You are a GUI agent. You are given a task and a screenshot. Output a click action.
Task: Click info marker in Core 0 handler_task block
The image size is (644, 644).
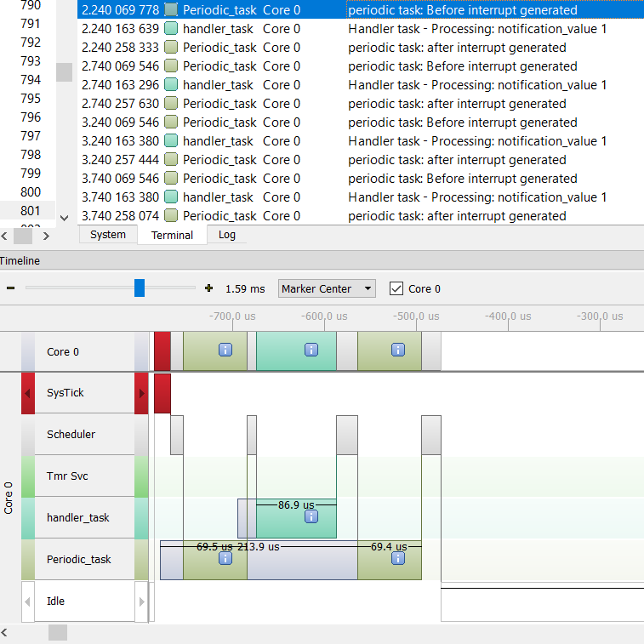pos(311,350)
